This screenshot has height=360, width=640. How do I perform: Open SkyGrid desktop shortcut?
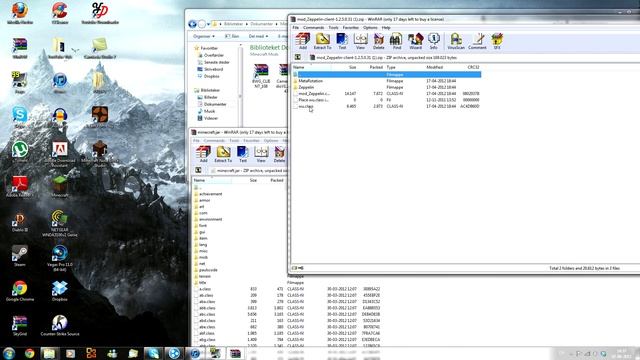pos(20,326)
